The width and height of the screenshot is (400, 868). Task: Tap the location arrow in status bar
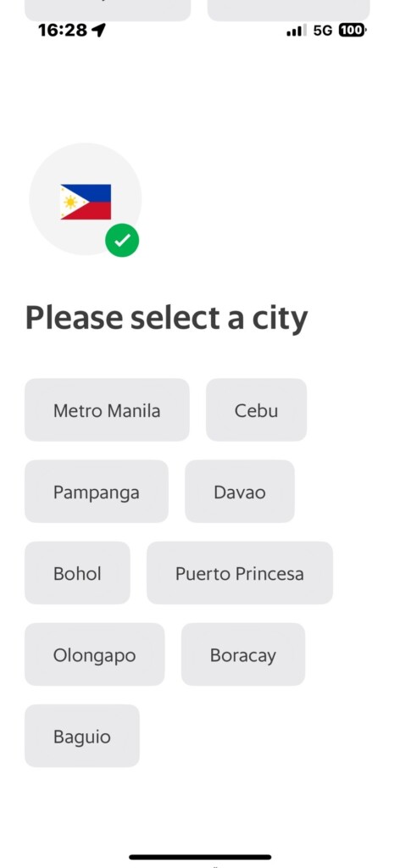pos(98,30)
